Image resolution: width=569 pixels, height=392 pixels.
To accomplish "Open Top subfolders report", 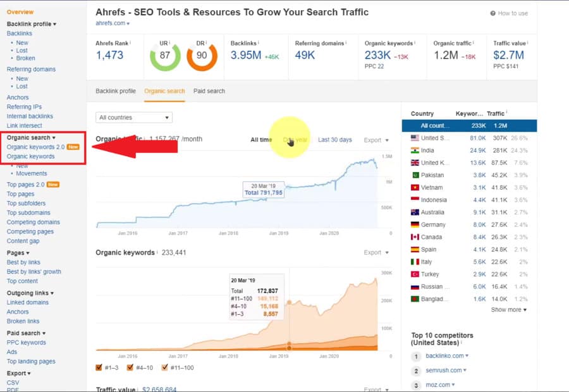I will pyautogui.click(x=26, y=203).
